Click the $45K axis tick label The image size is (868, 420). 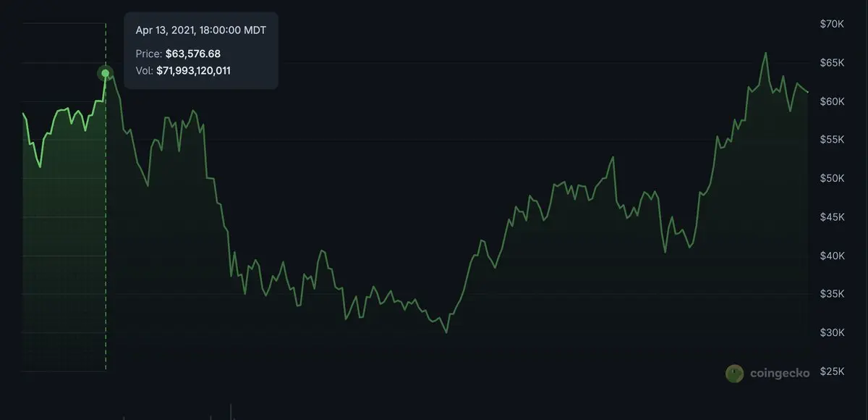pos(832,217)
